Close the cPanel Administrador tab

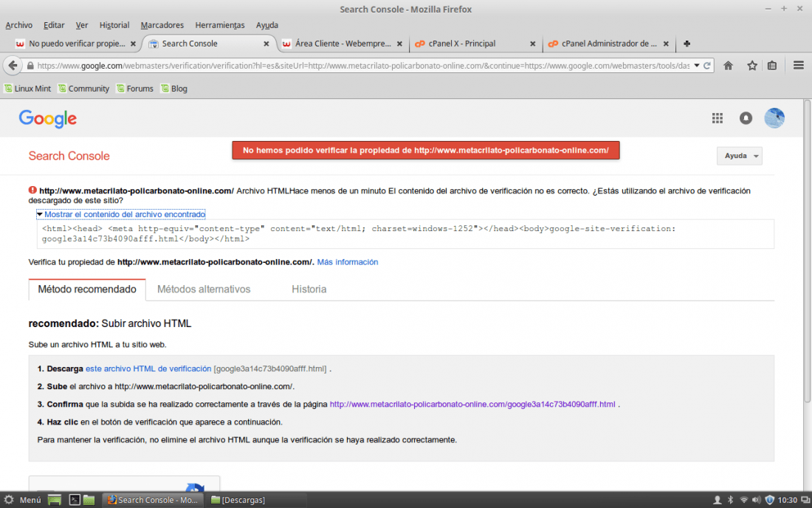pyautogui.click(x=666, y=44)
